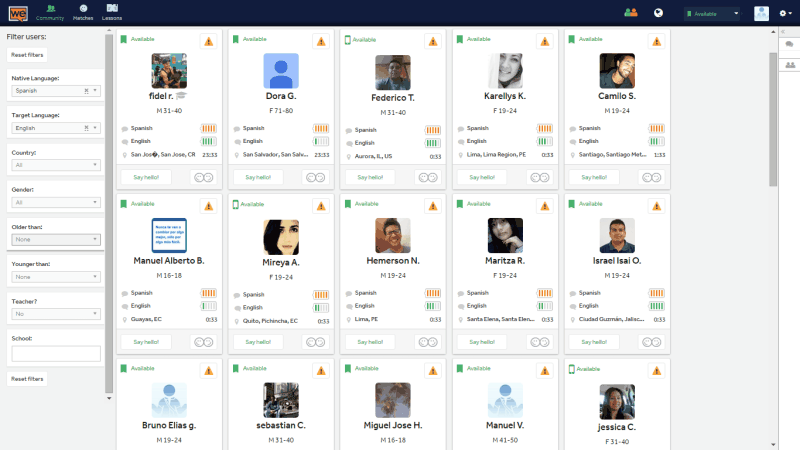This screenshot has height=450, width=800.
Task: Open Camilo S. profile name
Action: pos(617,96)
